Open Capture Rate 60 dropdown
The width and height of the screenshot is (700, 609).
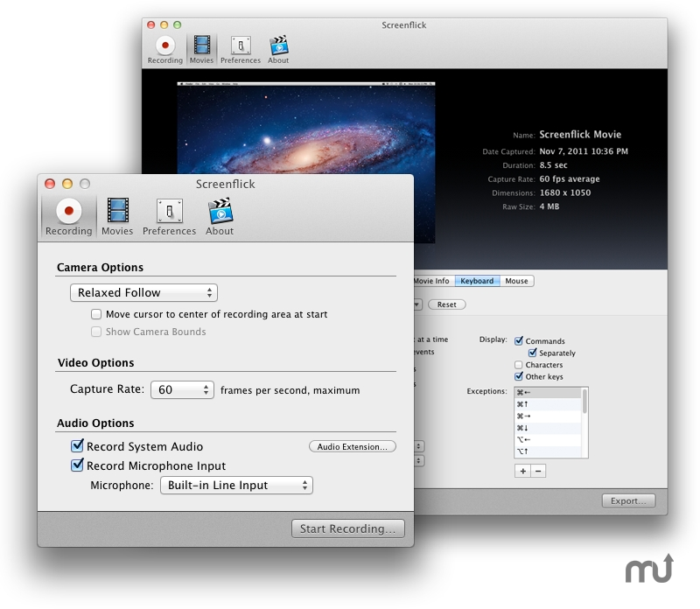(x=182, y=389)
